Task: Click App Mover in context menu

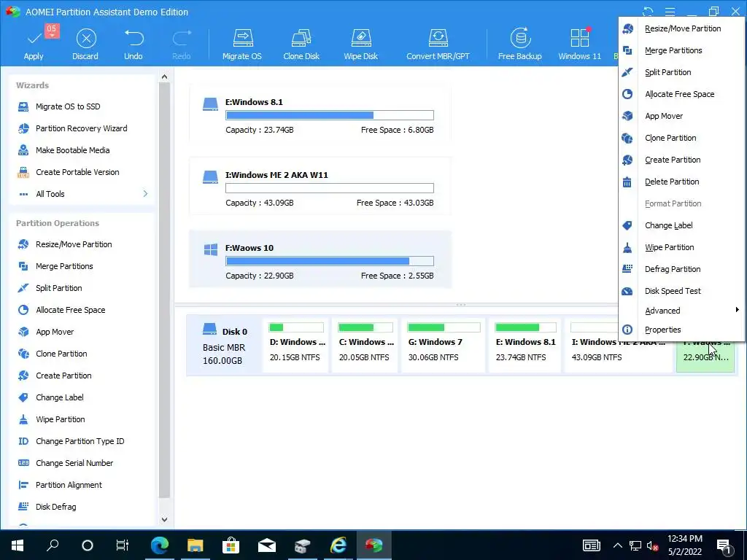Action: [x=682, y=116]
